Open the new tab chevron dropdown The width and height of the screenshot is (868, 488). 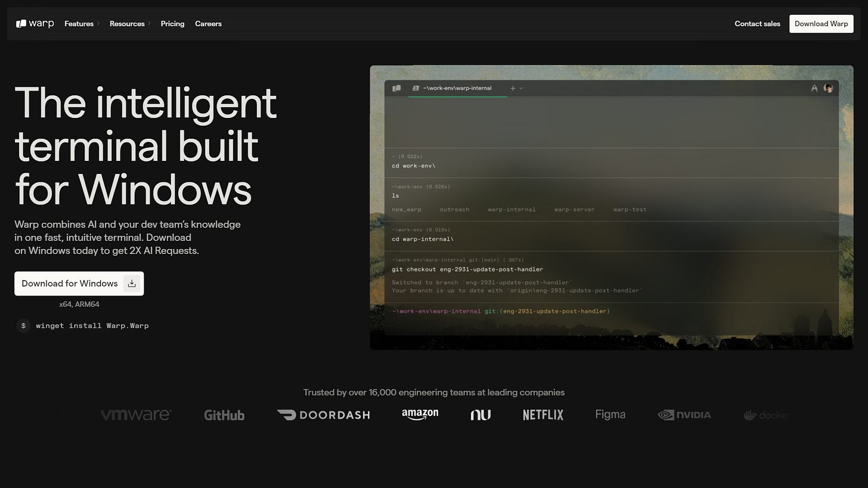coord(521,88)
